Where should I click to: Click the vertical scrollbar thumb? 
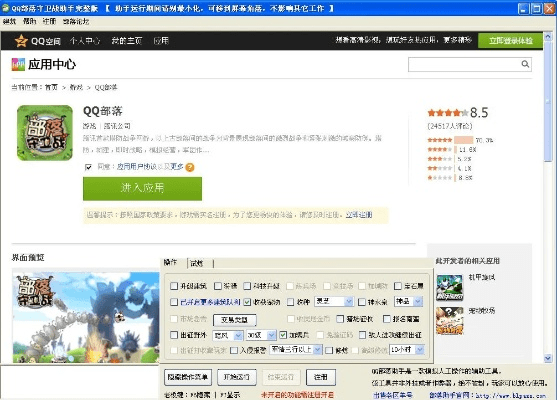click(x=548, y=101)
